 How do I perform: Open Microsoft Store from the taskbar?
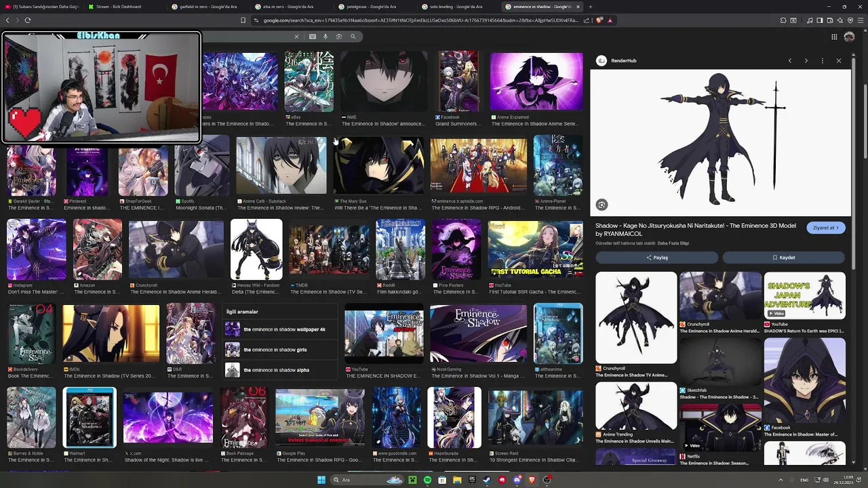[x=442, y=480]
